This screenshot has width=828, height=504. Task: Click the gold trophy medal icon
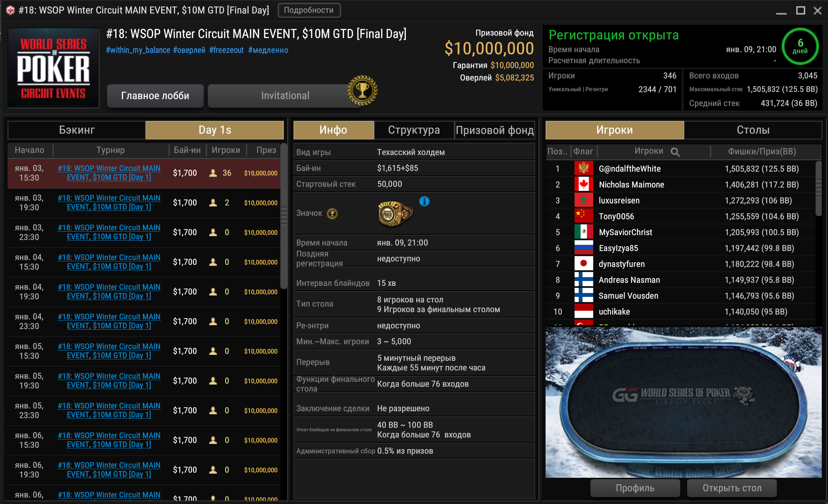pos(362,90)
